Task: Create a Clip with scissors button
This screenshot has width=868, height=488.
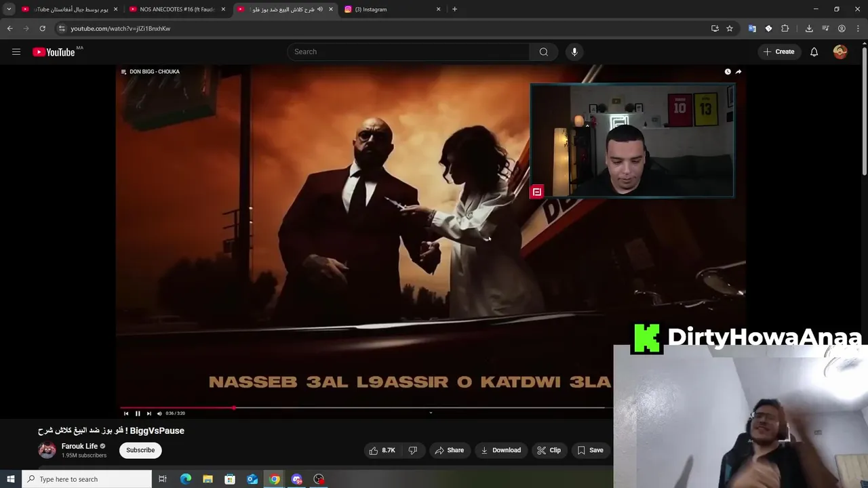Action: pyautogui.click(x=549, y=450)
